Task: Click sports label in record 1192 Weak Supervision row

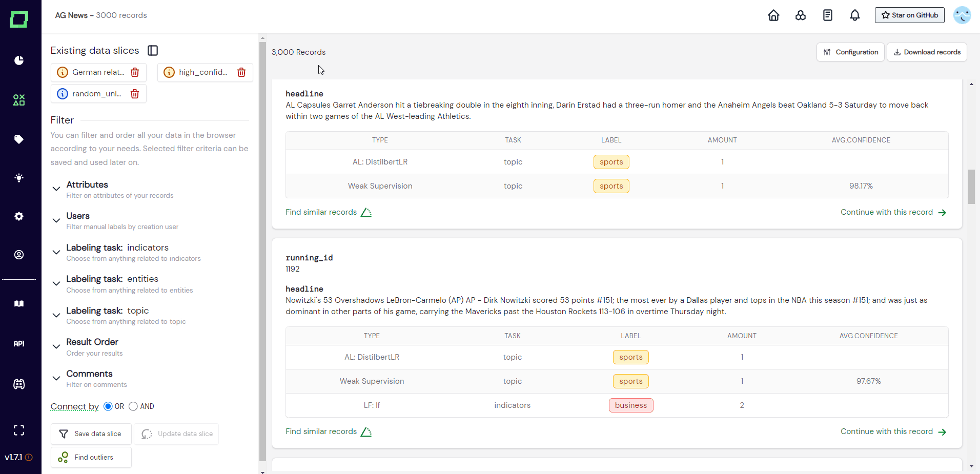Action: 631,381
